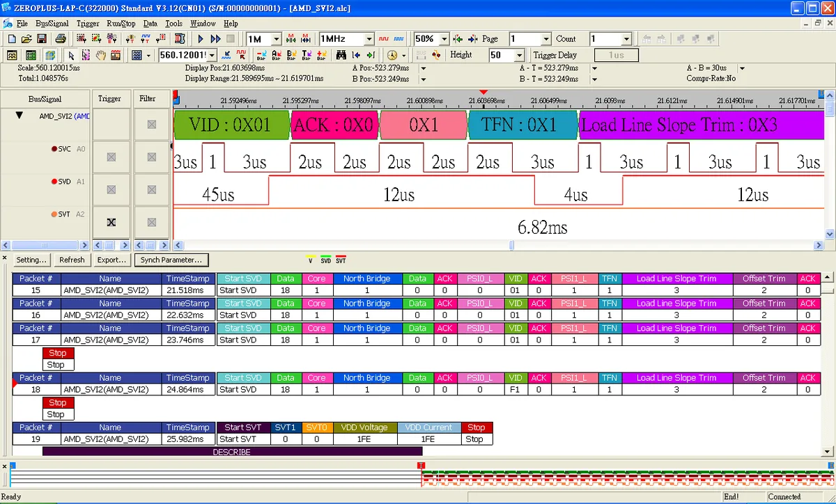Toggle the SVD A1 filter box
The height and width of the screenshot is (504, 836).
point(151,189)
